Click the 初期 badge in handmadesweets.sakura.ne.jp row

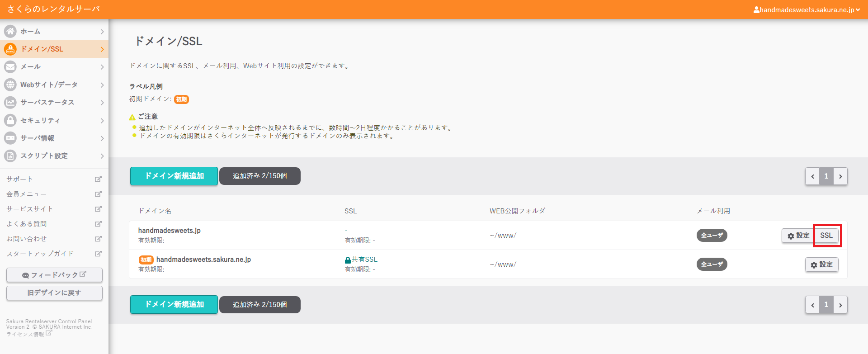(x=146, y=260)
